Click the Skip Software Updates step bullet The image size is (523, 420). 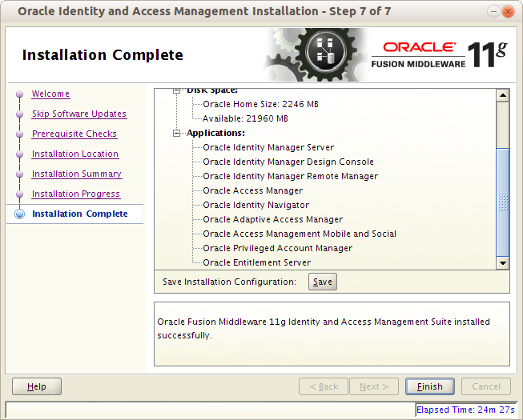(20, 114)
